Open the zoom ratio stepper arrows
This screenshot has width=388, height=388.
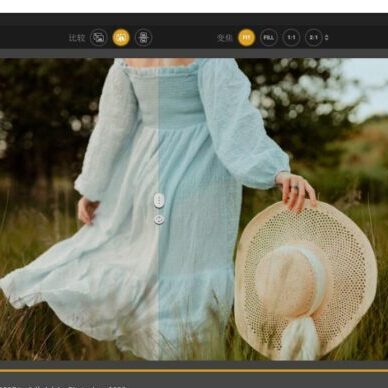tap(327, 37)
